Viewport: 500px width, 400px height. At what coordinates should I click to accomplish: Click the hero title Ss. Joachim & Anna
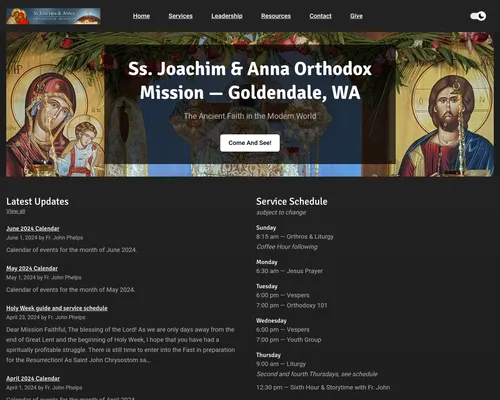pos(250,80)
